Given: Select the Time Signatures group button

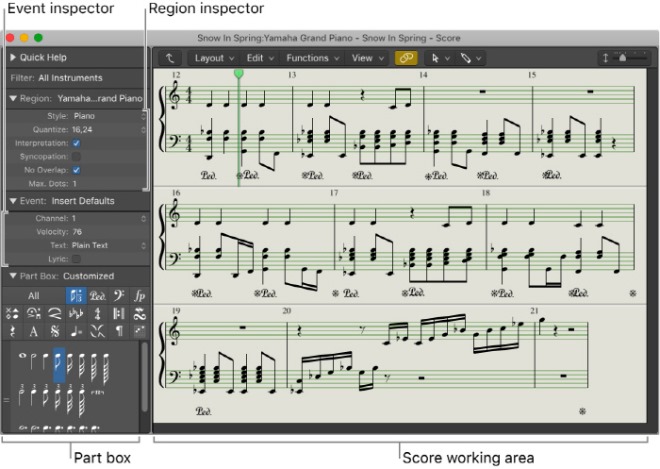Looking at the screenshot, I should [x=97, y=313].
